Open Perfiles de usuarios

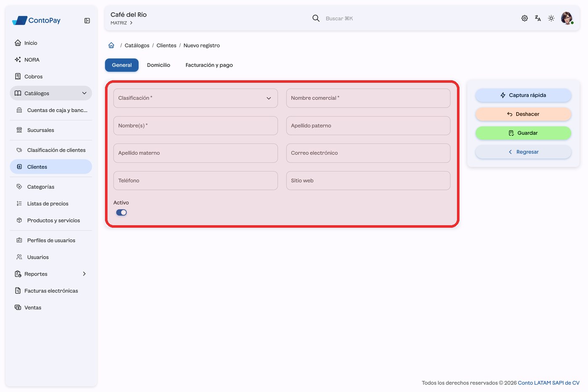coord(51,240)
